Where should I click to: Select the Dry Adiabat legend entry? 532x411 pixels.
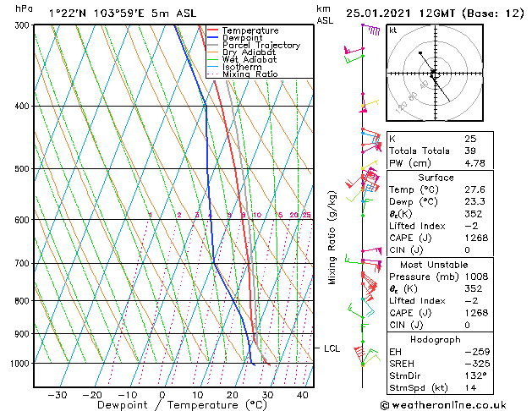click(x=249, y=52)
